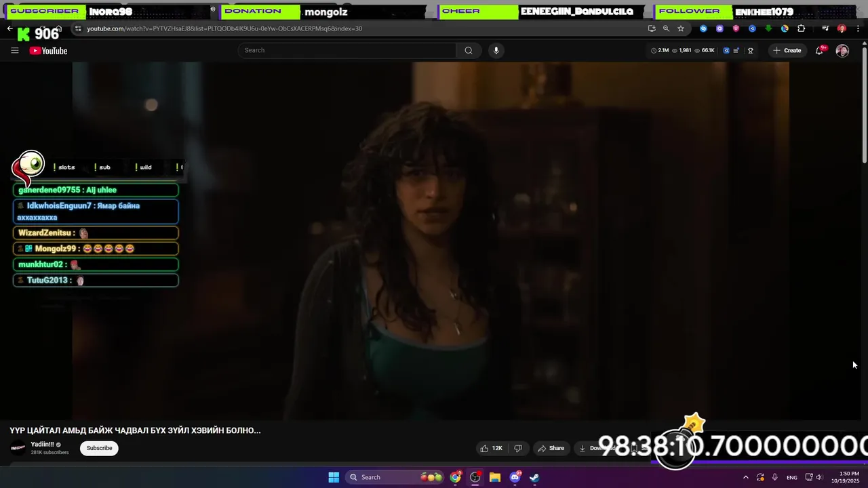This screenshot has width=868, height=488.
Task: Expand the system tray hidden icons chevron
Action: [x=746, y=477]
